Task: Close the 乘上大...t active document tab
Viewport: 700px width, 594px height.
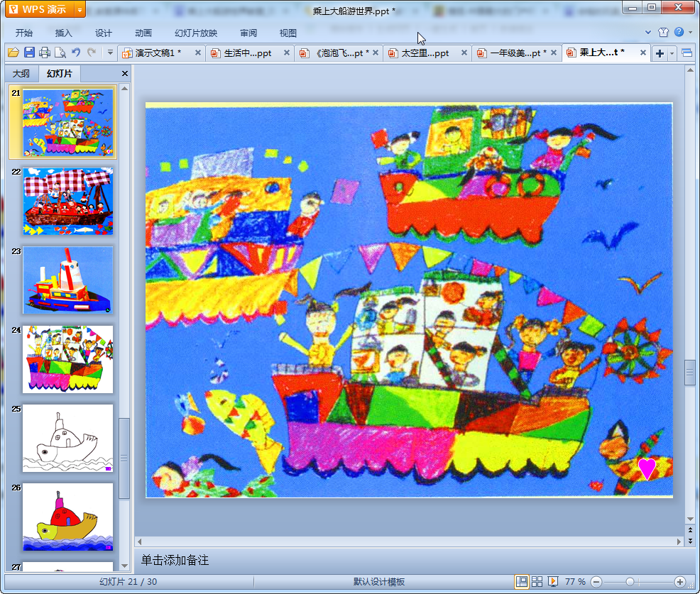Action: (x=643, y=53)
